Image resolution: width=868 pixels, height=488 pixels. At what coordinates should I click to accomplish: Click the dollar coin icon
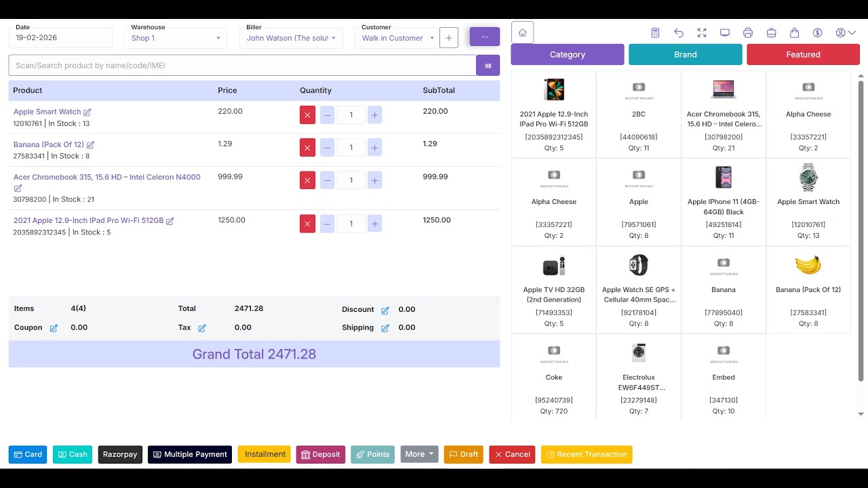pyautogui.click(x=817, y=33)
